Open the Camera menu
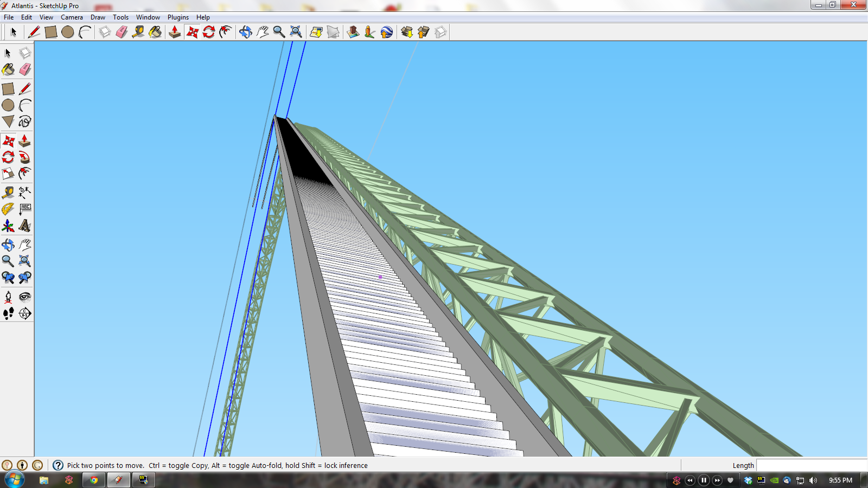Screen dimensions: 868x488 tap(72, 17)
